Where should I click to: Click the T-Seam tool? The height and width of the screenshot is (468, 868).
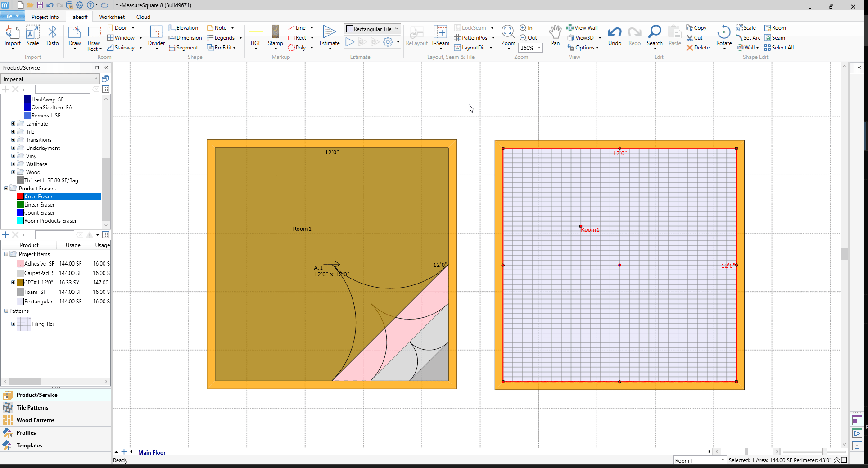(x=440, y=36)
